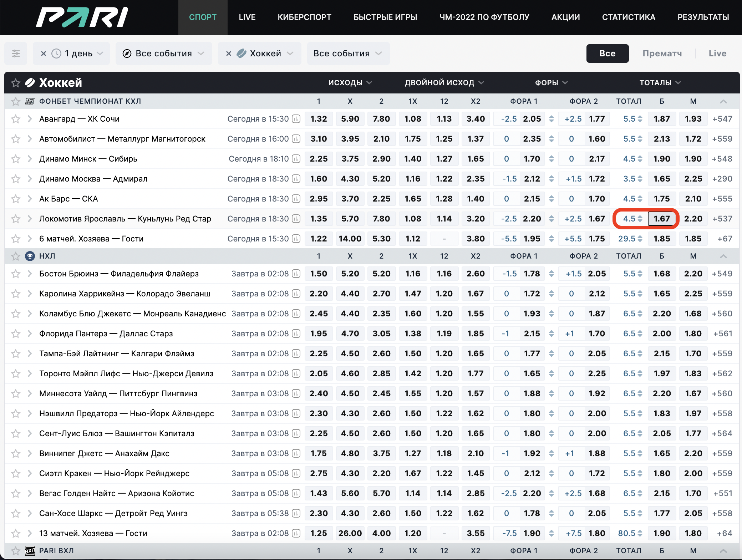This screenshot has width=742, height=560.
Task: Open Локомотив Ярославль — Куньлунь Ред Стар match
Action: point(125,219)
